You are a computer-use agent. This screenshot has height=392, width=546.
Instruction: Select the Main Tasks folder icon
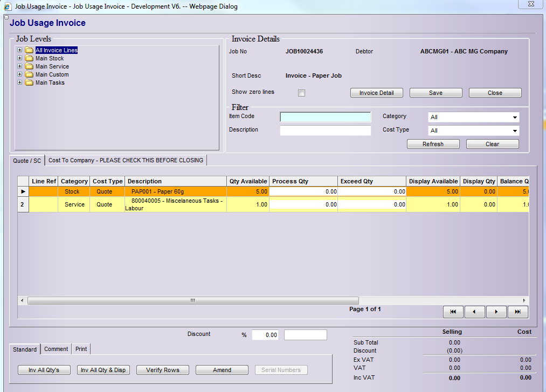tap(29, 82)
